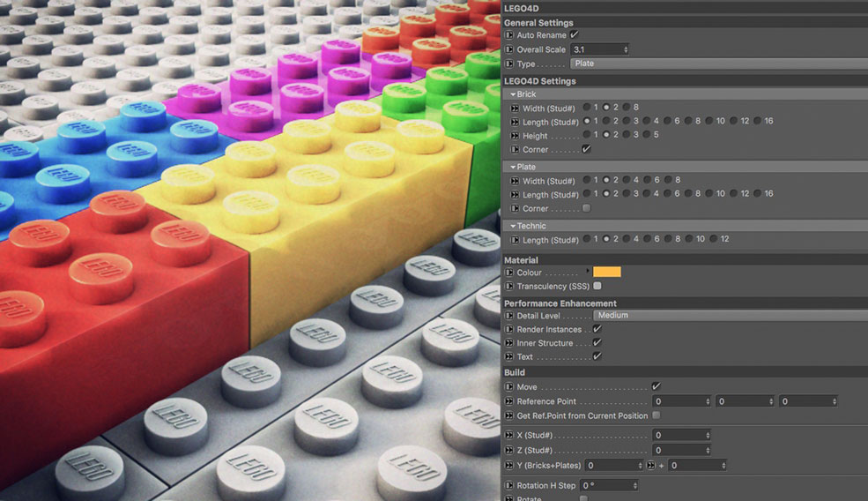Screen dimensions: 868x501
Task: Click the X (Stud#) stepper arrows
Action: [x=708, y=435]
